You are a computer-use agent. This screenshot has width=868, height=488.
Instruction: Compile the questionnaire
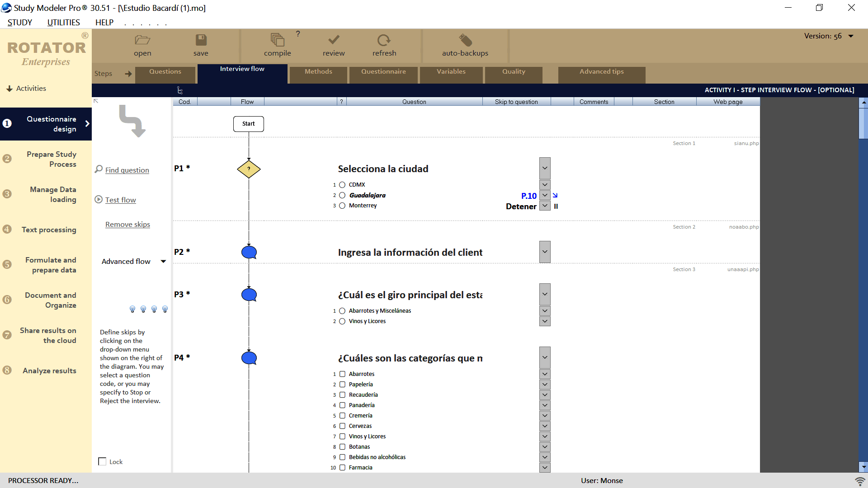point(277,45)
